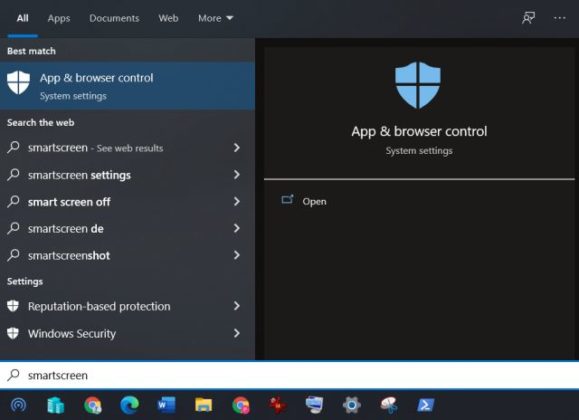The image size is (579, 420).
Task: Select smartscreen de web suggestion
Action: tap(127, 229)
